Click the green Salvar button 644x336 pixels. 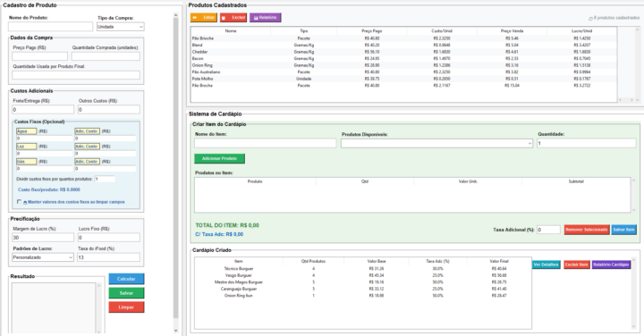pos(126,293)
